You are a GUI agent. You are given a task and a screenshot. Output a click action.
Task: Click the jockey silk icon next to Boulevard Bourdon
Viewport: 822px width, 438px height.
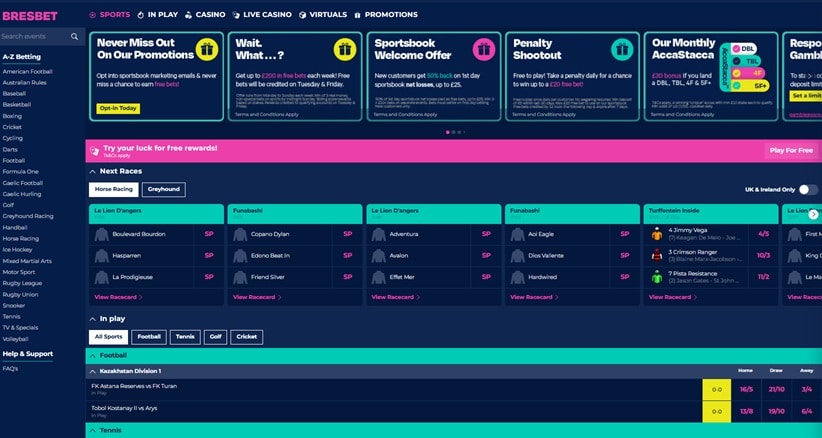click(x=102, y=234)
